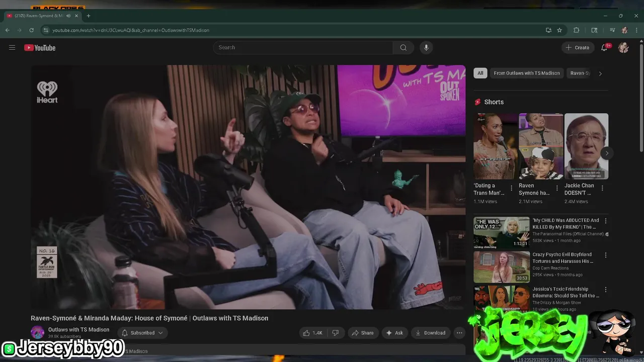
Task: Click the Outlaws channel avatar
Action: point(38,332)
